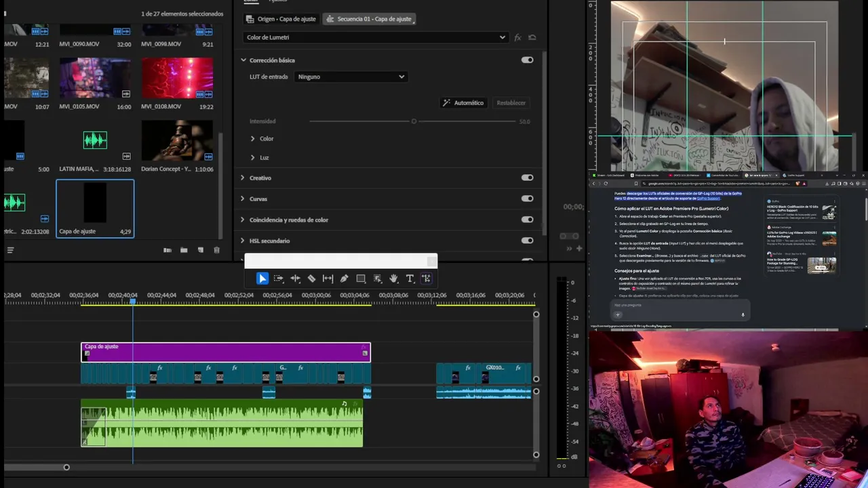Toggle the Curvas section switch

527,199
